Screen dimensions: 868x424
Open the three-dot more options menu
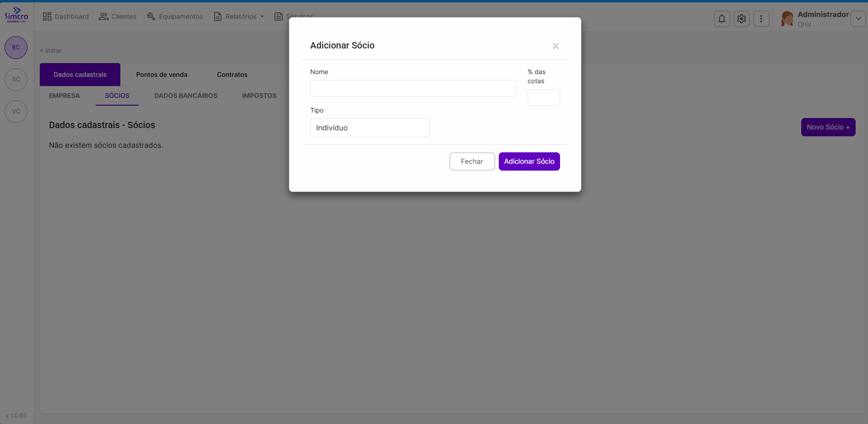pos(761,19)
